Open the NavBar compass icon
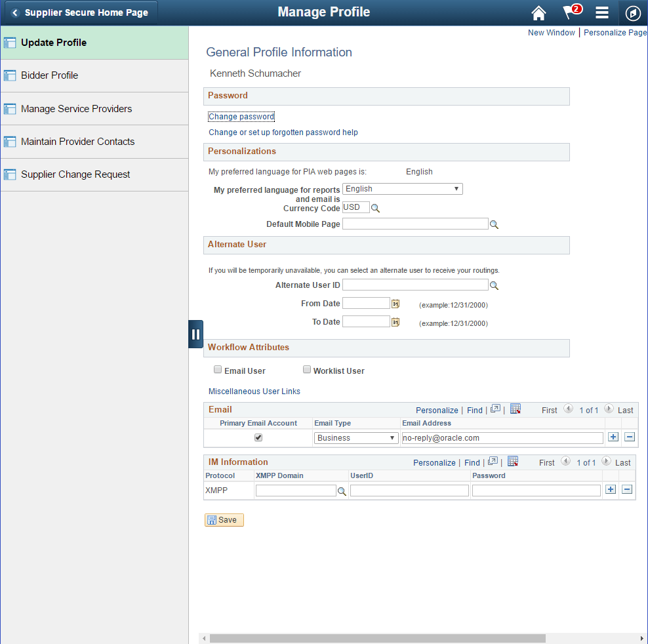Image resolution: width=648 pixels, height=644 pixels. [x=632, y=12]
